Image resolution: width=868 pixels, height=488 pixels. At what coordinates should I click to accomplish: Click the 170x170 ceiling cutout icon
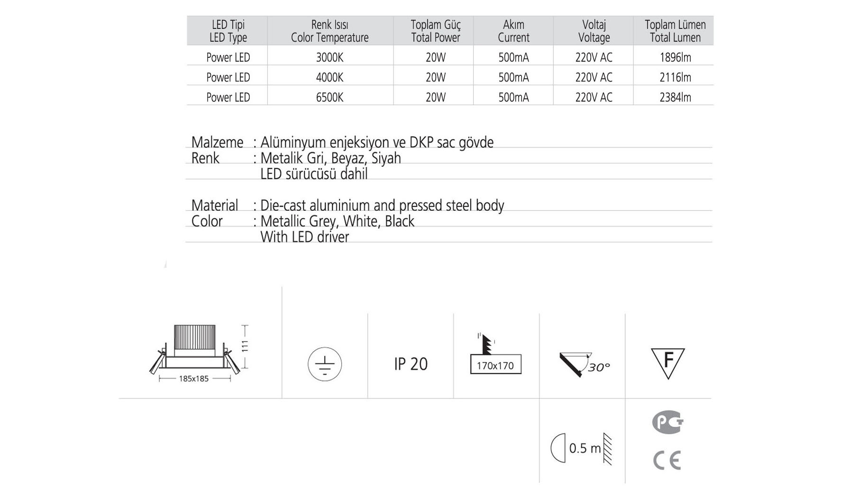tap(495, 356)
